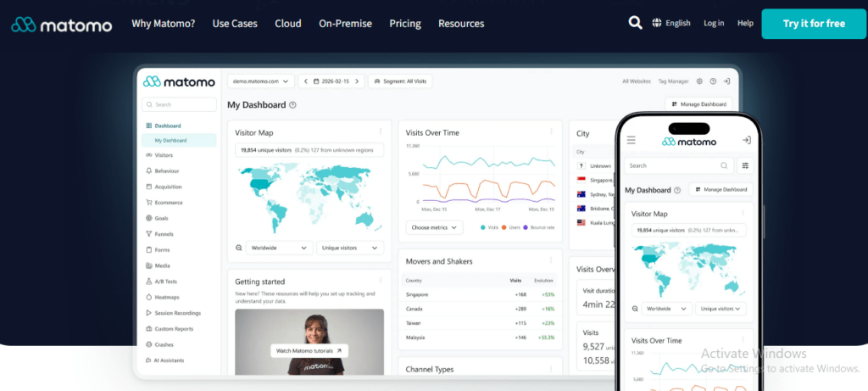Open the Tag Manager link

click(673, 81)
